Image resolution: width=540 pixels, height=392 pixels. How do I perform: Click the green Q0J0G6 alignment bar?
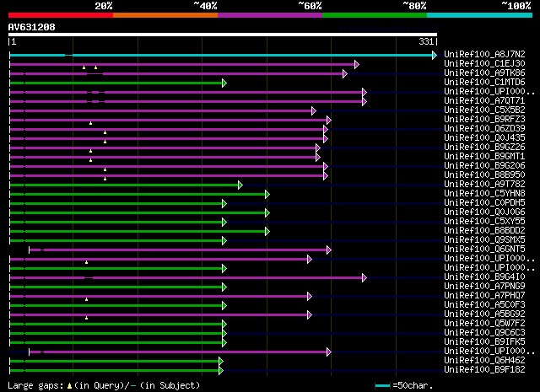[x=138, y=213]
